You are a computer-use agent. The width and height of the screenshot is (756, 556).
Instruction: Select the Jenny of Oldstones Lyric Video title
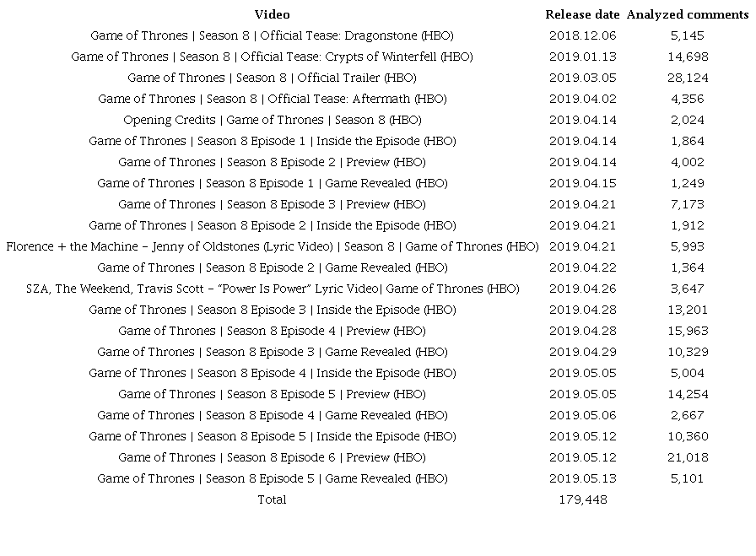272,246
